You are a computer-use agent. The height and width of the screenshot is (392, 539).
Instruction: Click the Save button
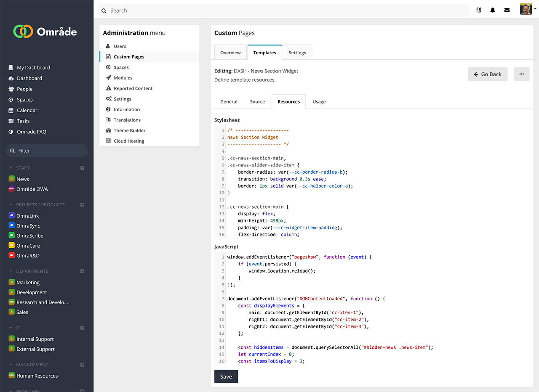point(226,376)
